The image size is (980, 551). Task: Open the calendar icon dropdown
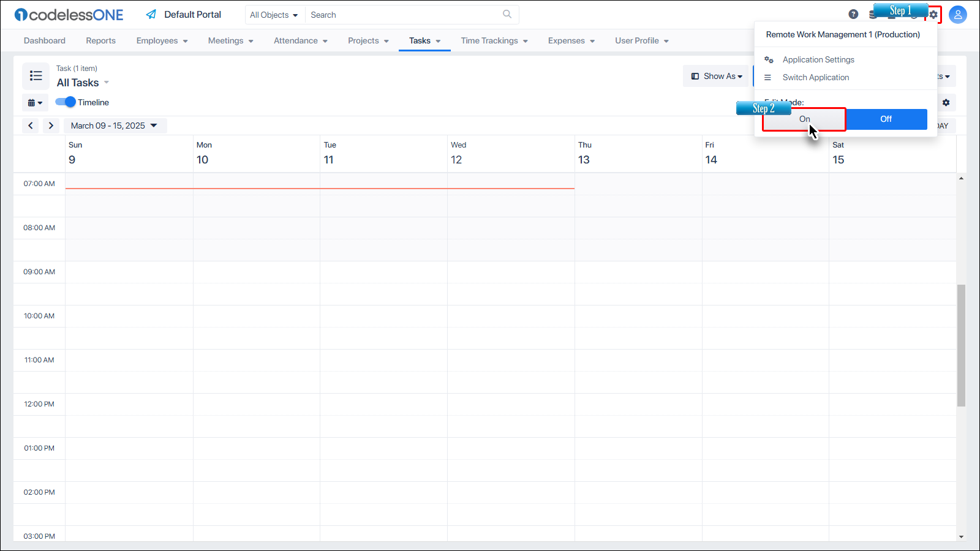(36, 103)
